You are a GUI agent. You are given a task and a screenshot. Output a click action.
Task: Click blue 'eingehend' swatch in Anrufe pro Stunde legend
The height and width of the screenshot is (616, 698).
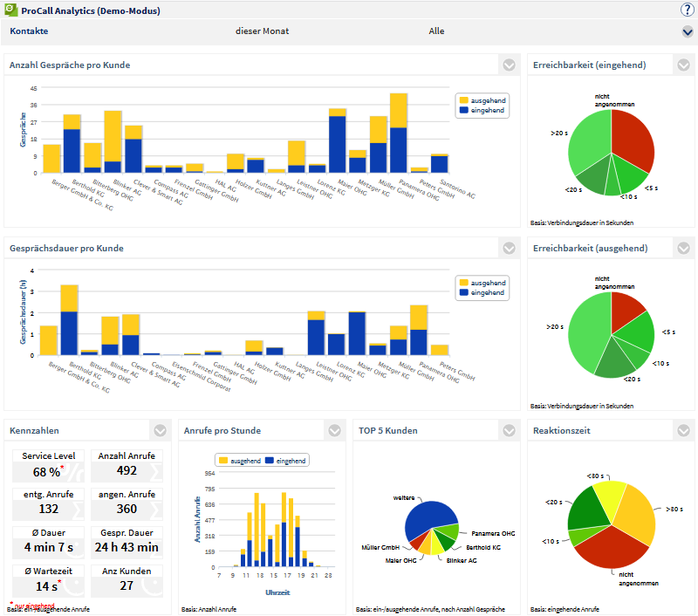coord(269,461)
